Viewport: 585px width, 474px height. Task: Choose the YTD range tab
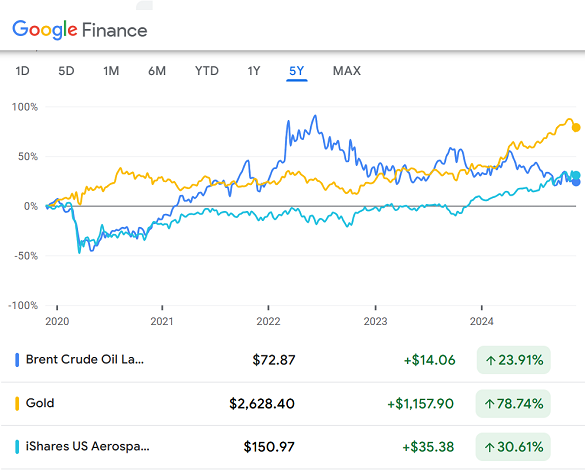coord(207,71)
